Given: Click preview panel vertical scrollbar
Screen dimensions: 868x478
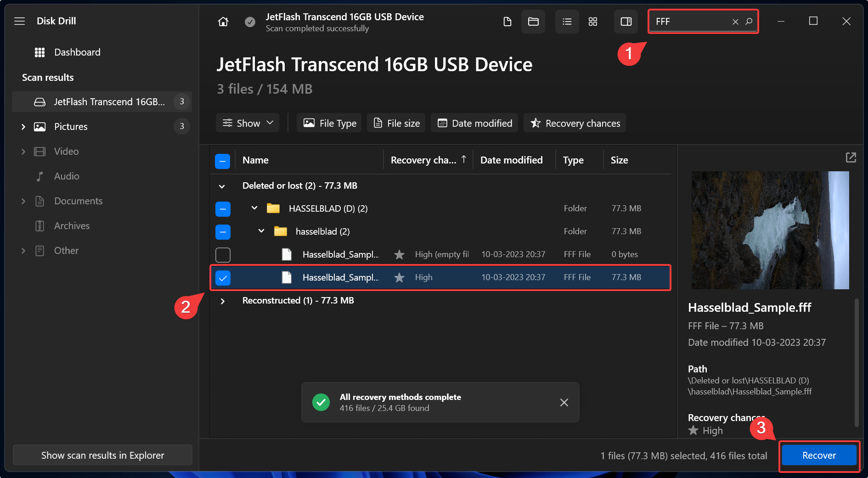Looking at the screenshot, I should click(x=856, y=363).
